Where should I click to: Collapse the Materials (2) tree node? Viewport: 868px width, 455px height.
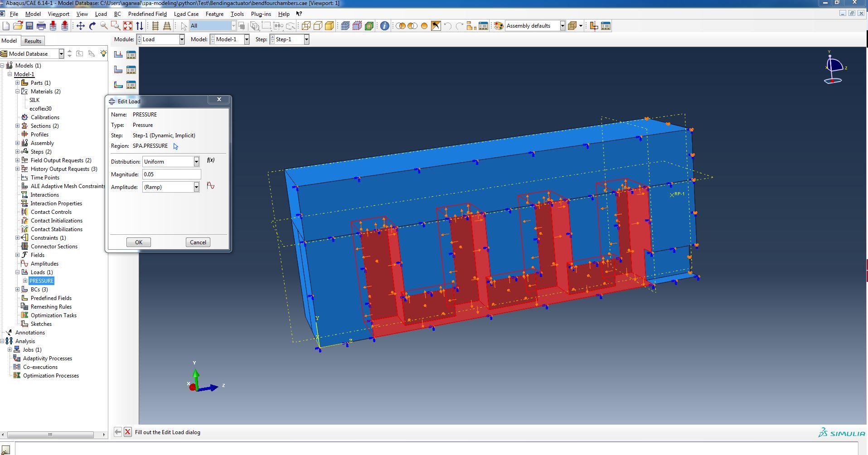pyautogui.click(x=17, y=92)
